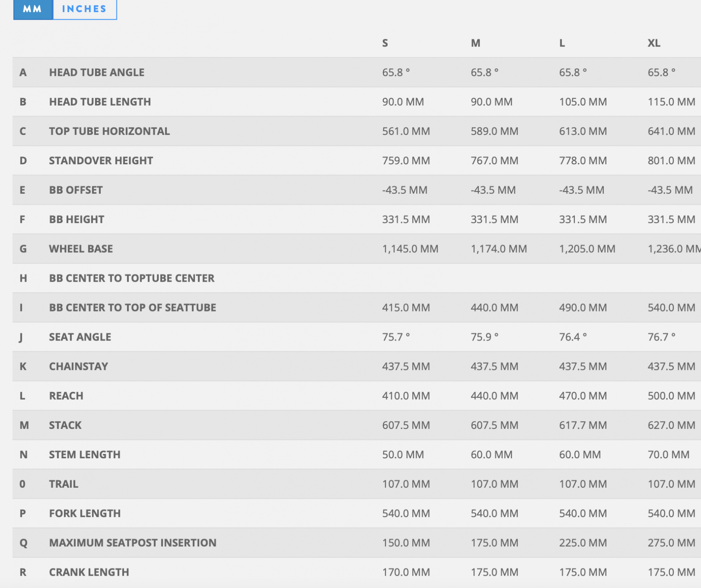Click the 225.0 MM seatpost insertion value

[583, 542]
